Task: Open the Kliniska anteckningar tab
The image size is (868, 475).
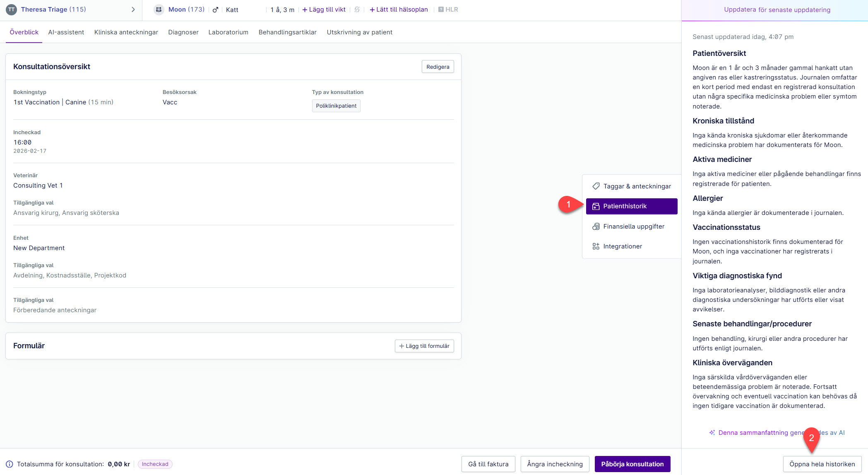Action: pyautogui.click(x=126, y=32)
